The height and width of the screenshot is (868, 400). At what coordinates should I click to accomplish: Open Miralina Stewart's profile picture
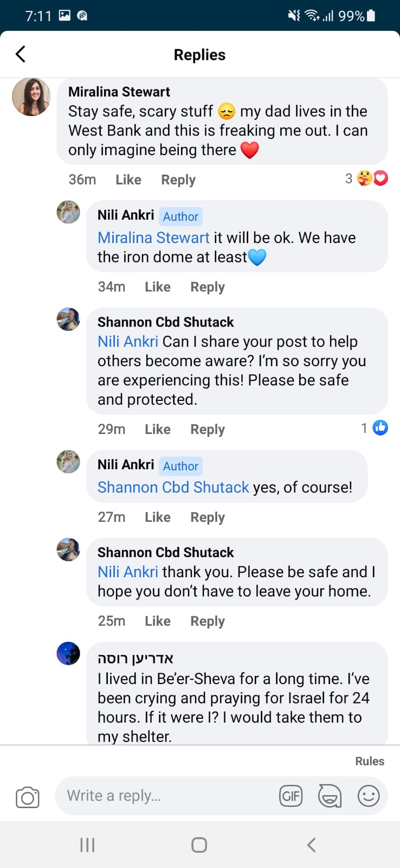click(x=31, y=97)
